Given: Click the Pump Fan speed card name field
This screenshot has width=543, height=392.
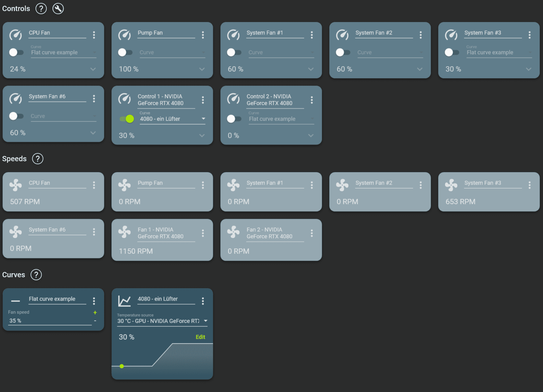Looking at the screenshot, I should point(166,183).
